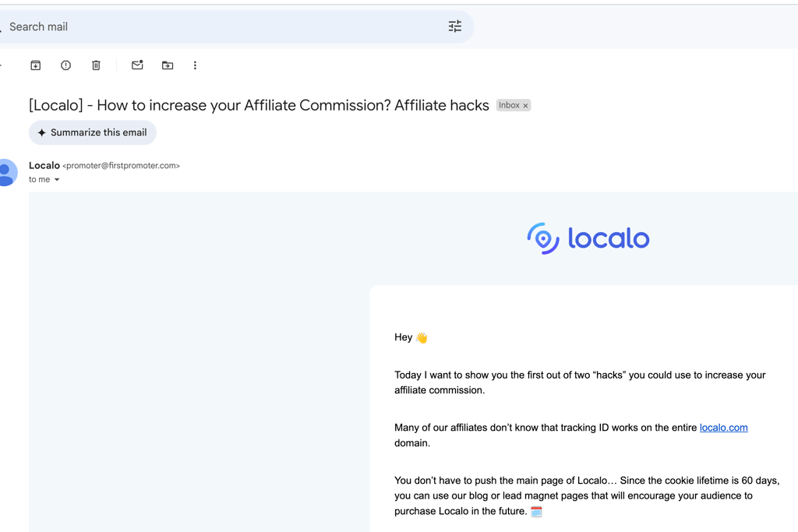The image size is (798, 532).
Task: Open search filter options icon
Action: point(455,26)
